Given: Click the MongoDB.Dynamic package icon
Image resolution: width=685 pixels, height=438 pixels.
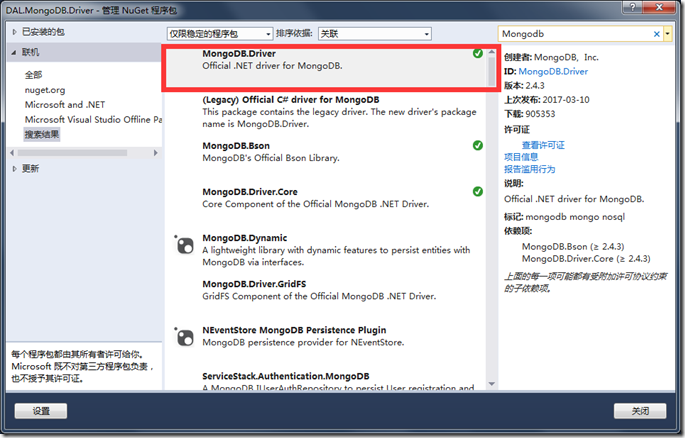Looking at the screenshot, I should click(x=184, y=245).
